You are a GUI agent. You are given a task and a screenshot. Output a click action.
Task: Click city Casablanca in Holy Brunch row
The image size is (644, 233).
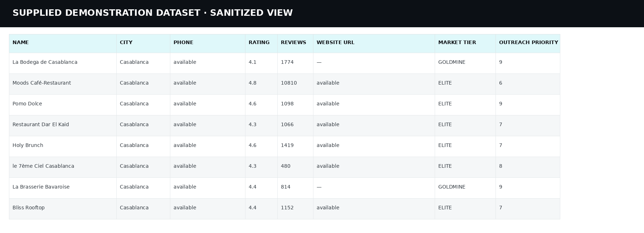(x=134, y=145)
